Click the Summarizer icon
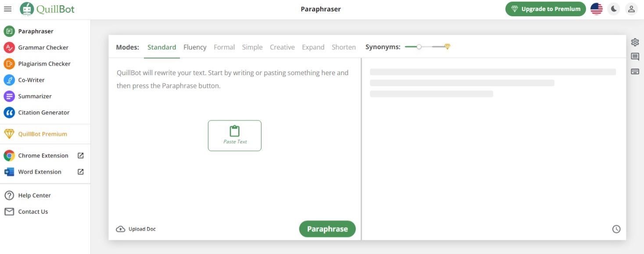644x254 pixels. 9,96
